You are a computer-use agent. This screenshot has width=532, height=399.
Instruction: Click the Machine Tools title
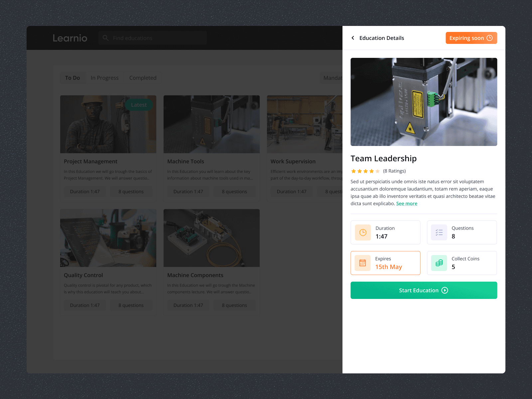coord(186,161)
